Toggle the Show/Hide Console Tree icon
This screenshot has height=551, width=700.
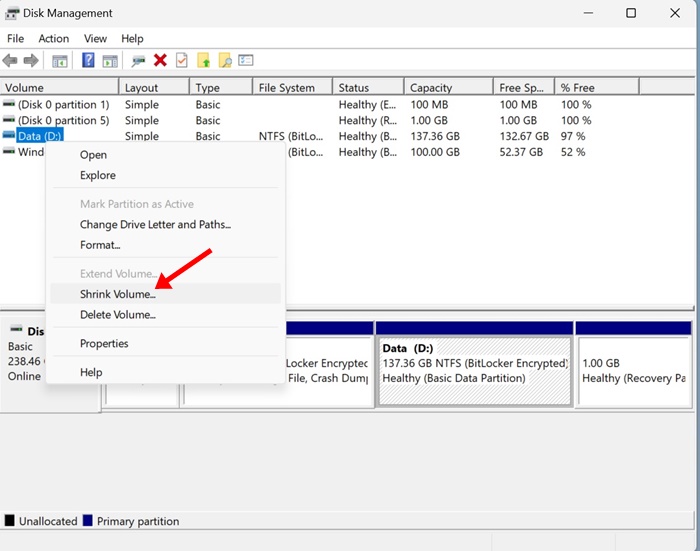59,61
